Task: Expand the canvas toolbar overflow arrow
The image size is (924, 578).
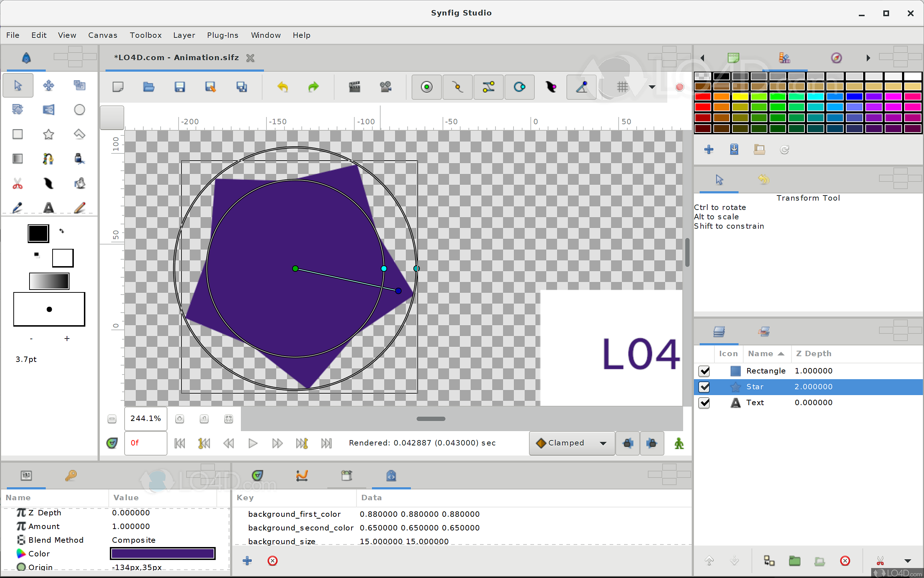Action: pyautogui.click(x=652, y=87)
